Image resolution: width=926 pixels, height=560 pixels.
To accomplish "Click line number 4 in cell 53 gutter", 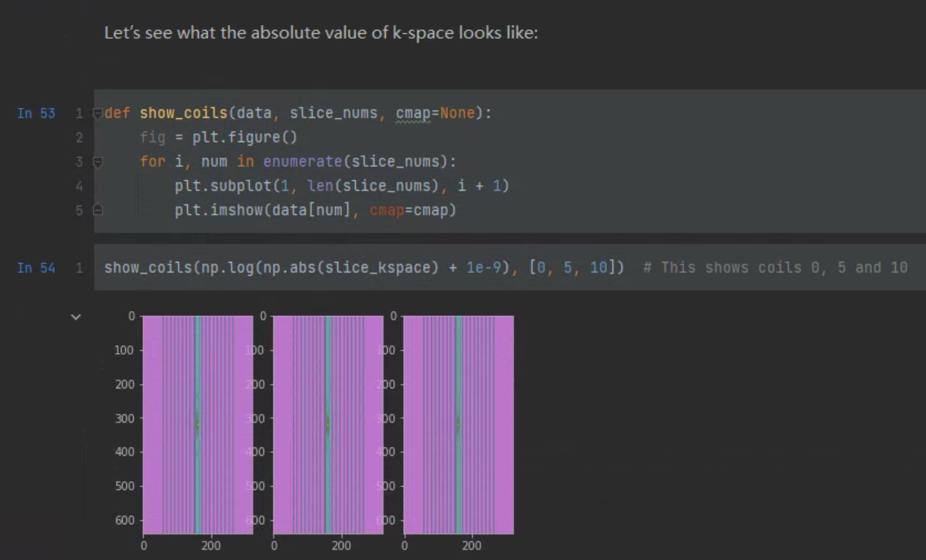I will point(79,186).
